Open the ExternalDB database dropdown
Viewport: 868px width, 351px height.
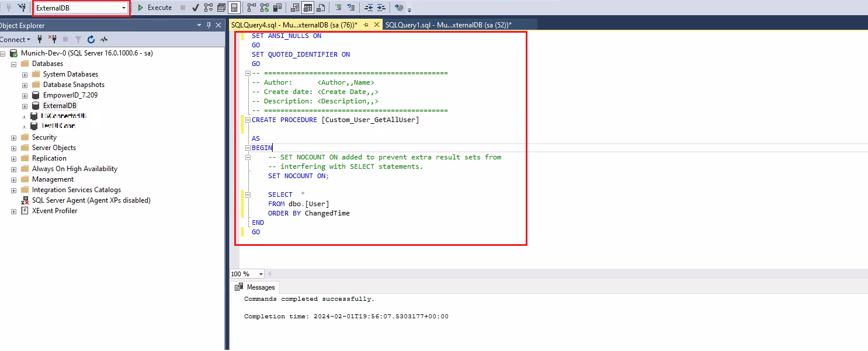[124, 8]
